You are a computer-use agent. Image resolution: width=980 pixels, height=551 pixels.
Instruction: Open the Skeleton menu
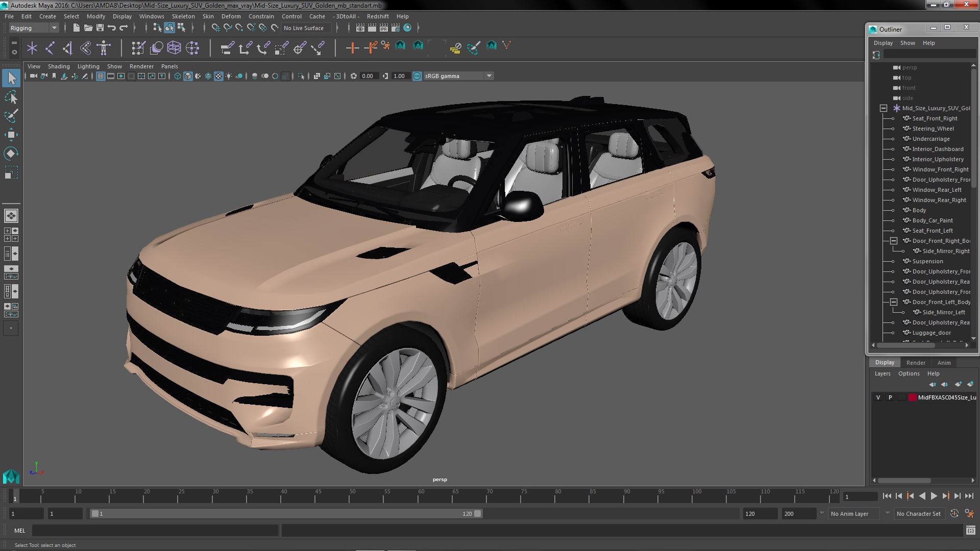[183, 16]
